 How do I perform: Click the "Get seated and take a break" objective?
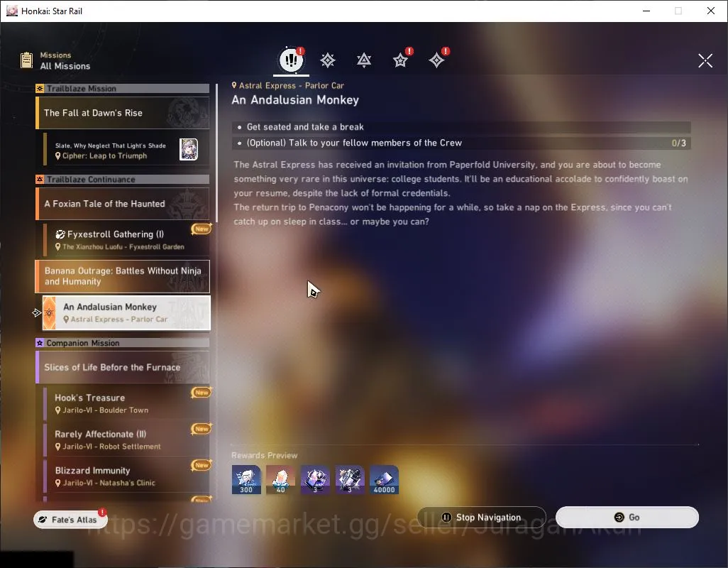(461, 127)
